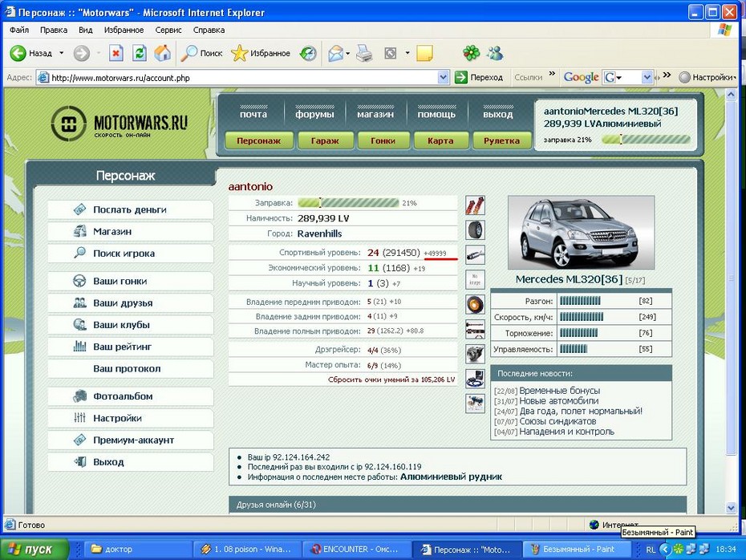Open the форумы site tab
Screen dimensions: 746x560
click(x=314, y=113)
